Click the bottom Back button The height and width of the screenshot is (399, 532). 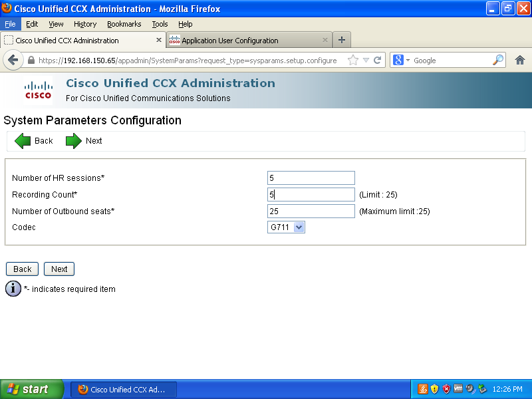(23, 269)
